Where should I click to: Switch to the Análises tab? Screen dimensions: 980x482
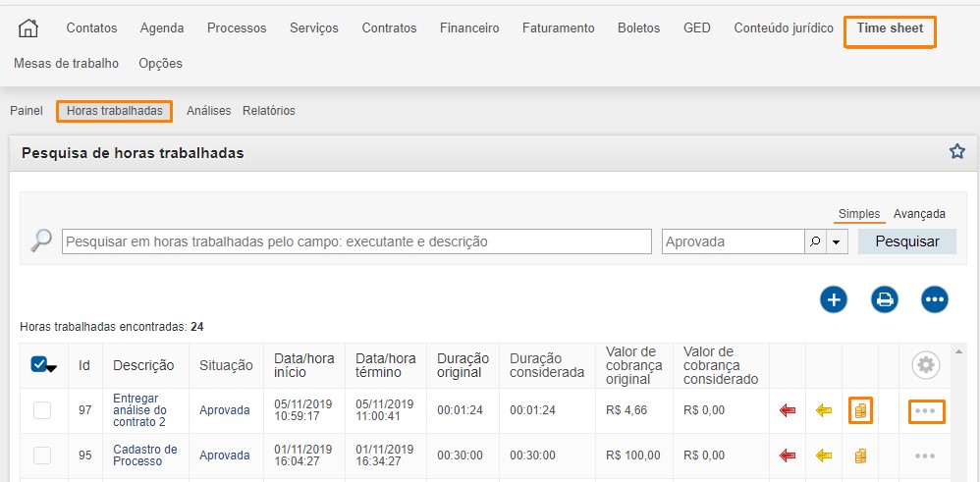click(x=208, y=111)
